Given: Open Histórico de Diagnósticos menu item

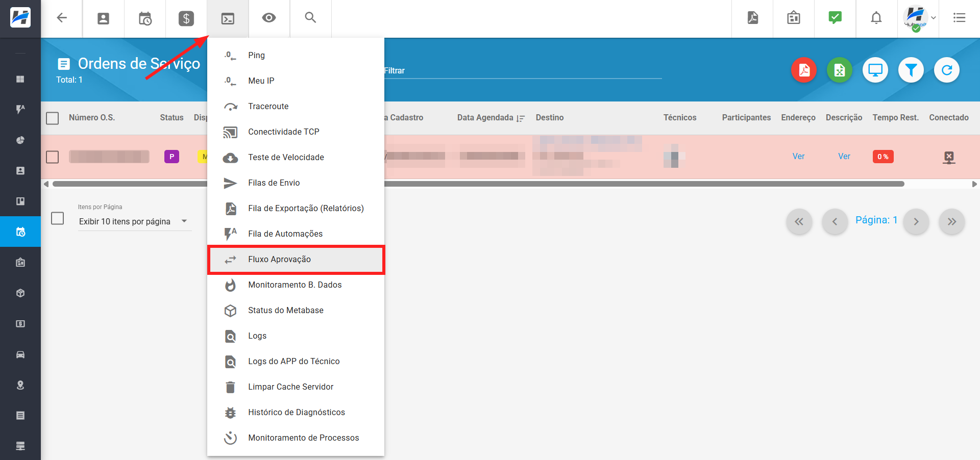Looking at the screenshot, I should coord(296,412).
